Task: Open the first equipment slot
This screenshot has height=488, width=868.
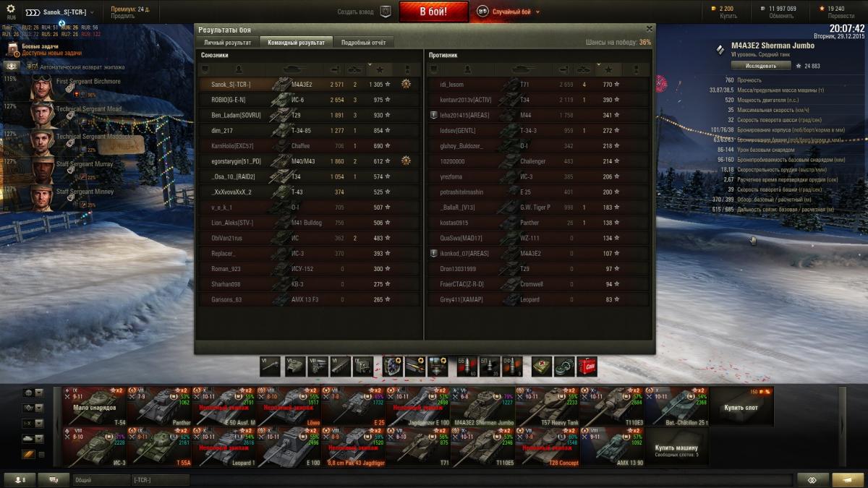Action: [x=393, y=367]
